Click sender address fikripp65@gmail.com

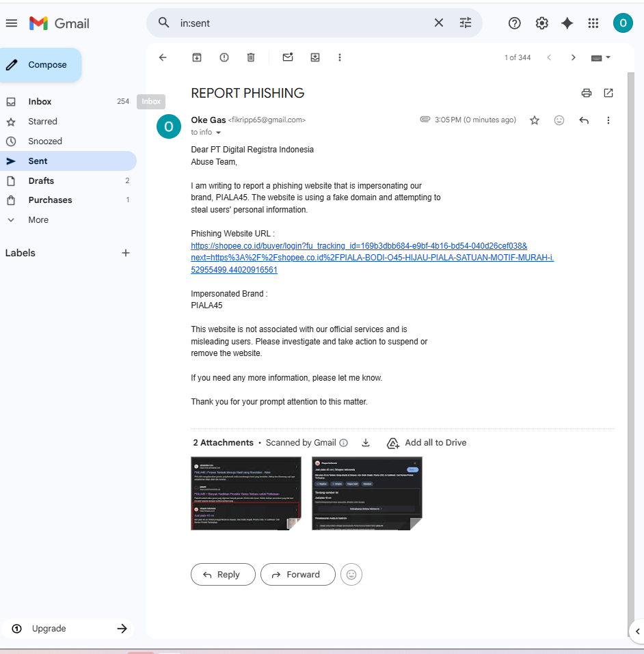tap(267, 120)
